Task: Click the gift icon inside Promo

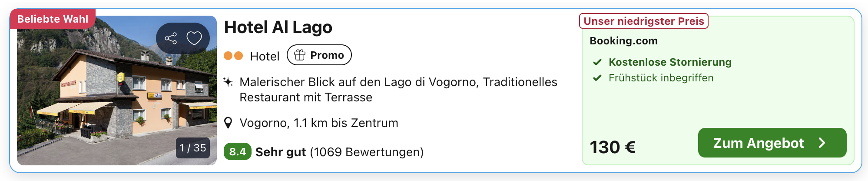Action: coord(300,55)
